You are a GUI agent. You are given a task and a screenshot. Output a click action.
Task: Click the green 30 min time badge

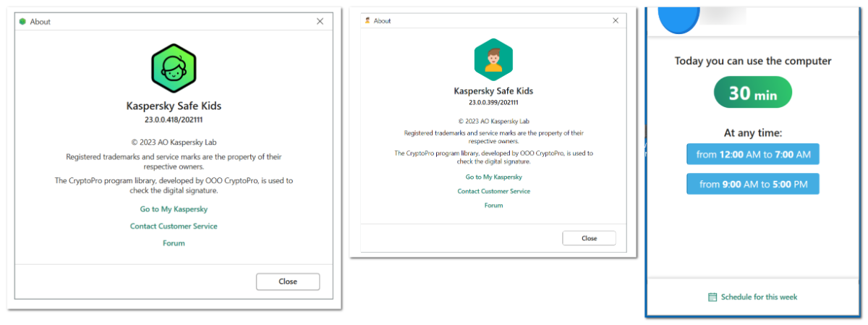(x=752, y=93)
